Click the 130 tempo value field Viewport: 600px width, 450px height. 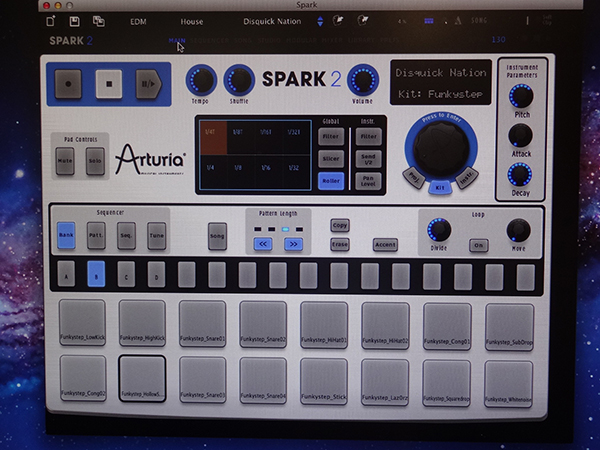click(x=498, y=39)
